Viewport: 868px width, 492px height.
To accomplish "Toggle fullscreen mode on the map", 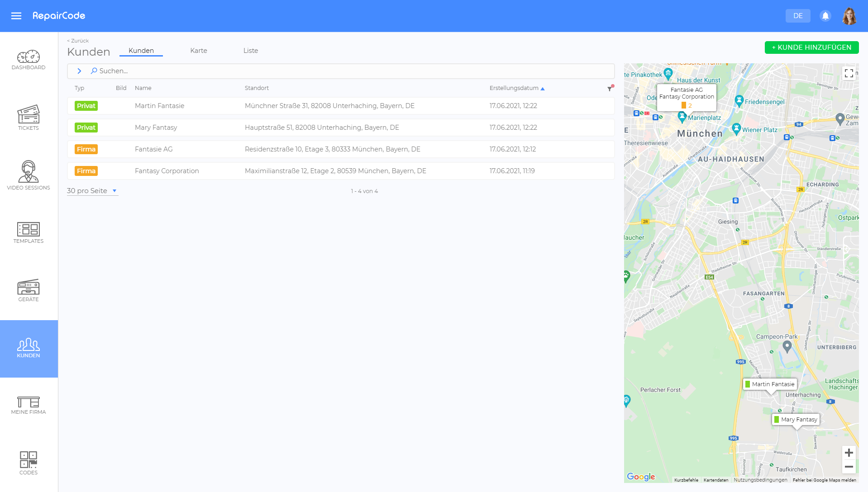I will point(849,73).
